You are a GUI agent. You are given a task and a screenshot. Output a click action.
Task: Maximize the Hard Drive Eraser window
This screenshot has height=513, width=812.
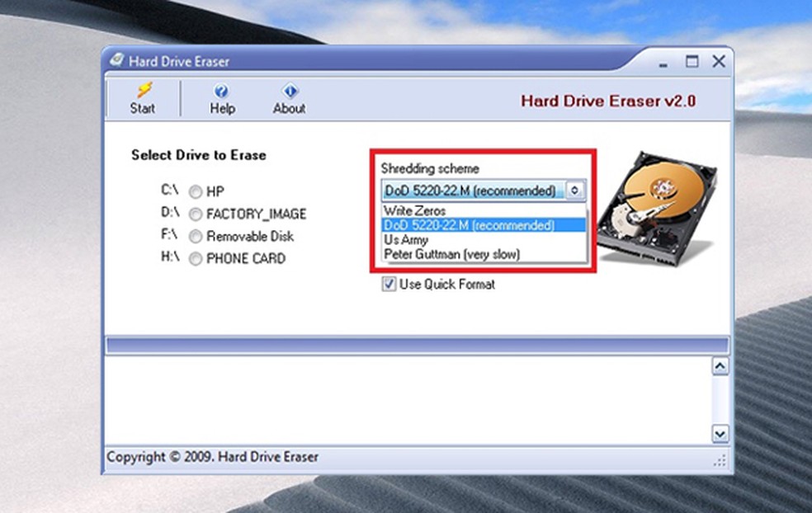[x=692, y=61]
